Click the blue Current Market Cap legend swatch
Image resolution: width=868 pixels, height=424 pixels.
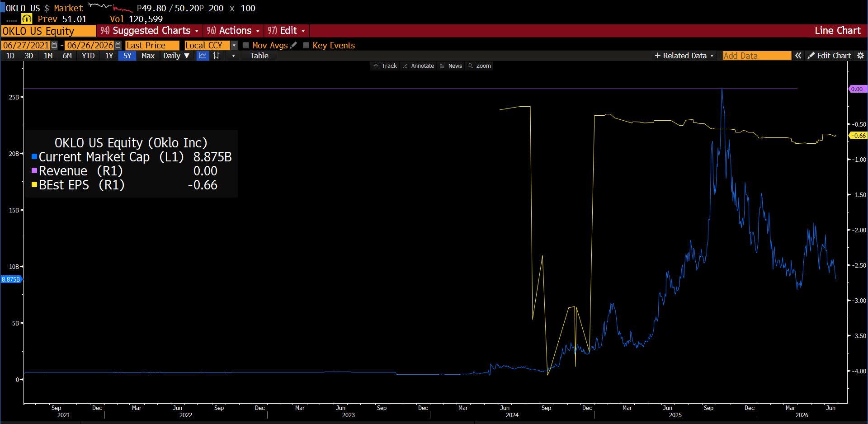point(34,157)
